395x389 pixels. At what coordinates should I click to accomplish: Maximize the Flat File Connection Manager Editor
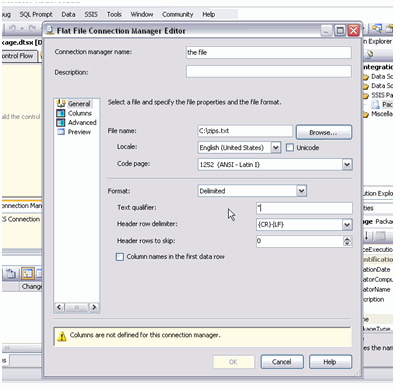pyautogui.click(x=340, y=31)
